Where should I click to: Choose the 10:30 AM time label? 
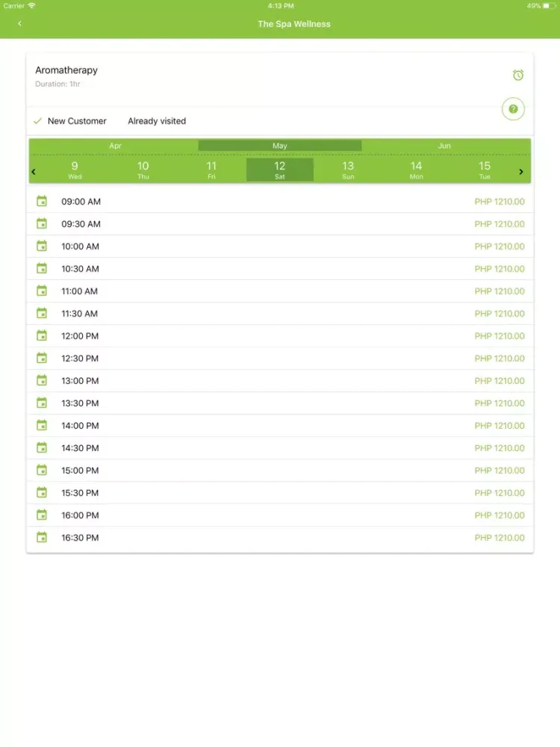[80, 269]
